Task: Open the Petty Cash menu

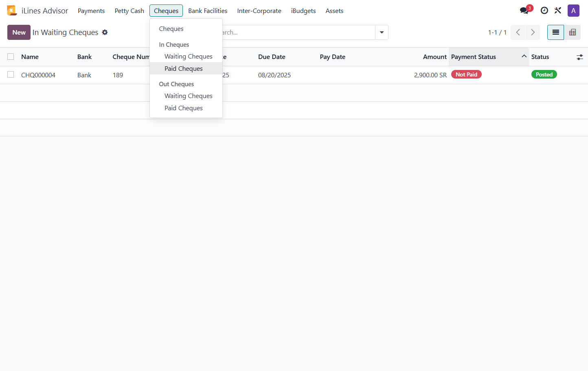Action: point(129,11)
